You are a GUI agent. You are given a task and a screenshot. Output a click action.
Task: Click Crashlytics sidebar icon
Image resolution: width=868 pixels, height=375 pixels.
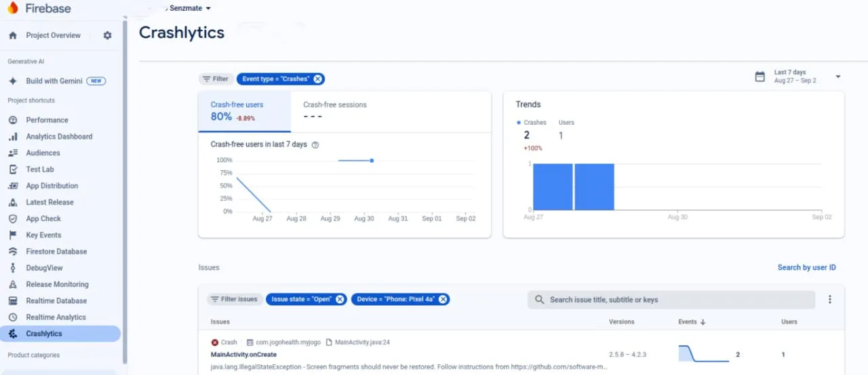(13, 334)
